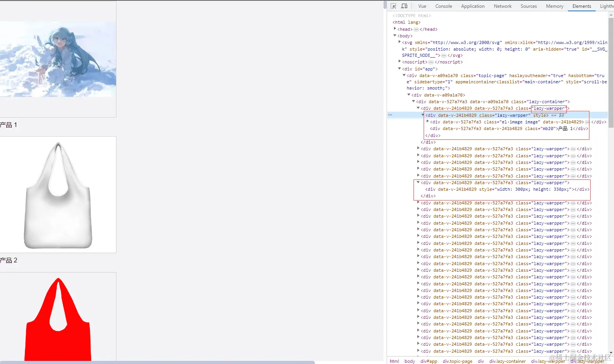Click the 产品 2 label
Image resolution: width=614 pixels, height=364 pixels.
9,260
